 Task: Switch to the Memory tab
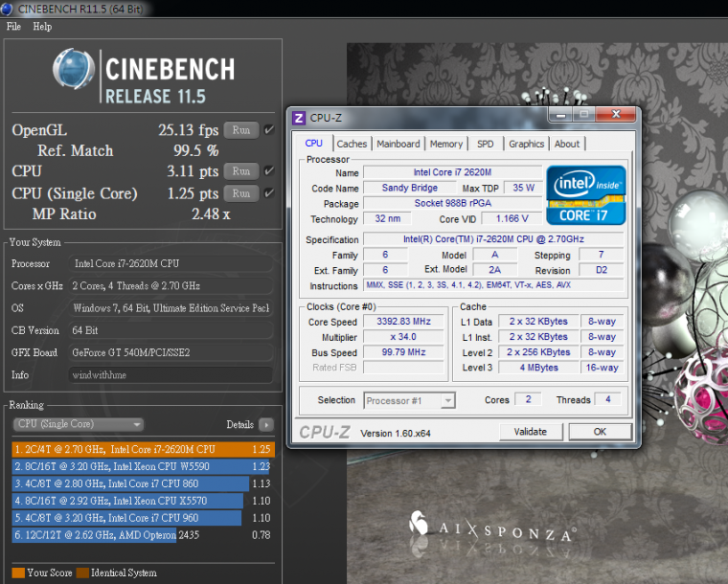coord(446,144)
